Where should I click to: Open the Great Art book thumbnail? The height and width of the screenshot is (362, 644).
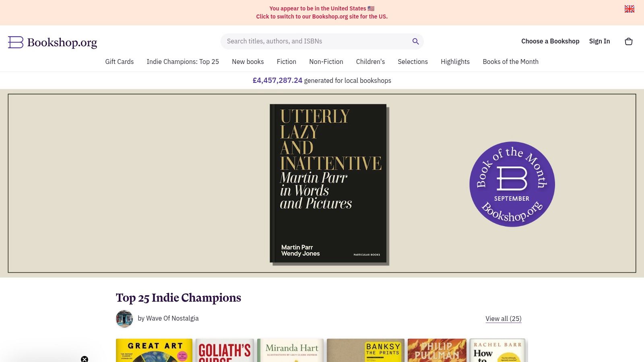154,350
